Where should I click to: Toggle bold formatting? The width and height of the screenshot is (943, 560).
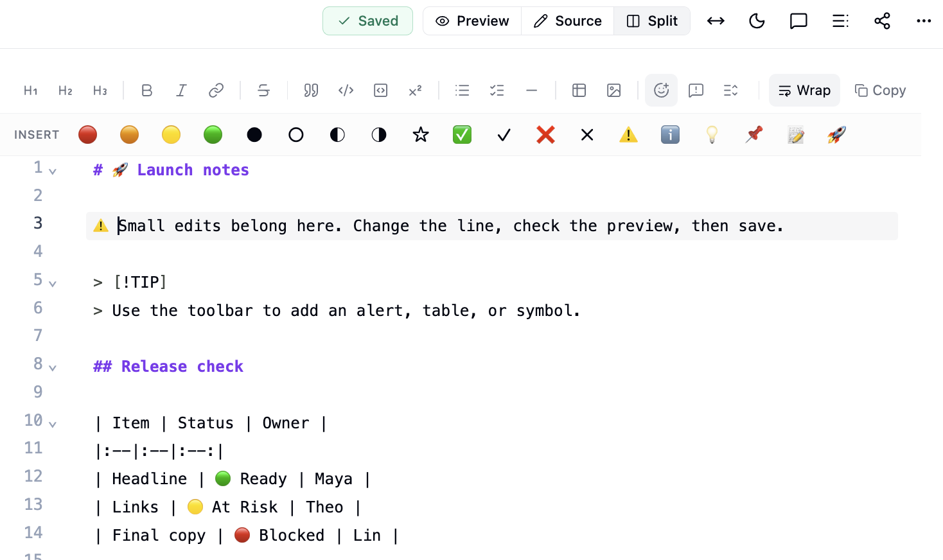coord(147,91)
